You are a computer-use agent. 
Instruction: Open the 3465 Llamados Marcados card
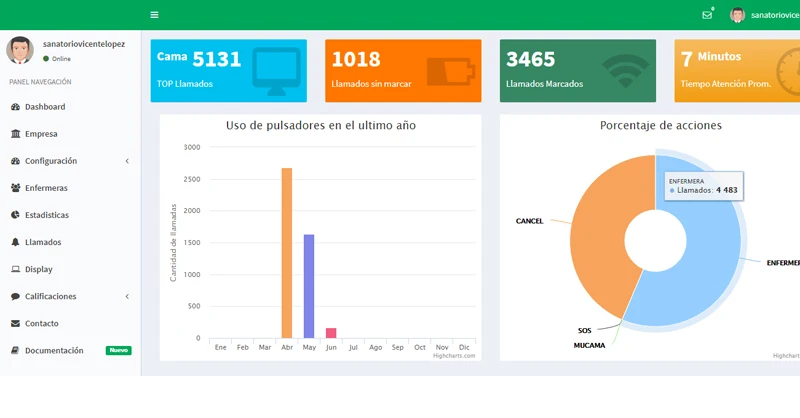[x=578, y=71]
